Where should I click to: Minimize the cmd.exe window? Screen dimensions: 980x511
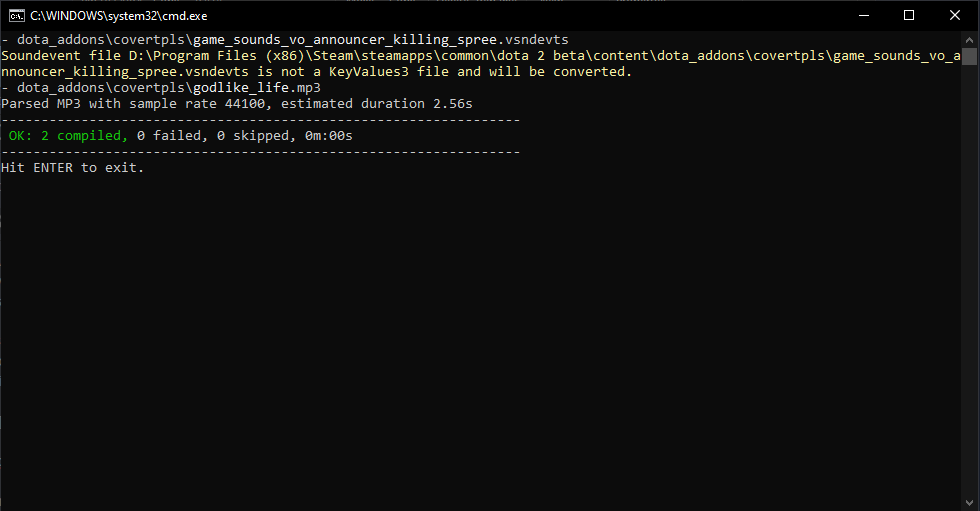point(863,15)
